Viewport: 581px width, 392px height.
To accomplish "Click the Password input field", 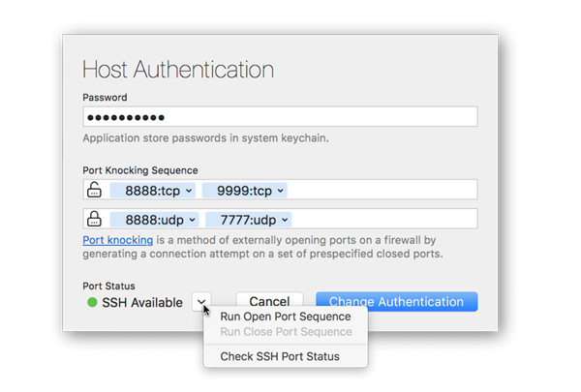I will tap(280, 117).
